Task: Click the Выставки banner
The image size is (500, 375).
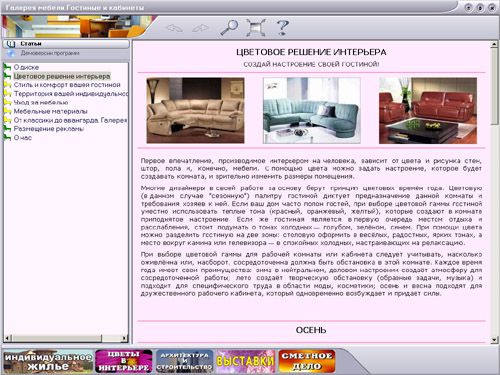Action: click(x=246, y=362)
